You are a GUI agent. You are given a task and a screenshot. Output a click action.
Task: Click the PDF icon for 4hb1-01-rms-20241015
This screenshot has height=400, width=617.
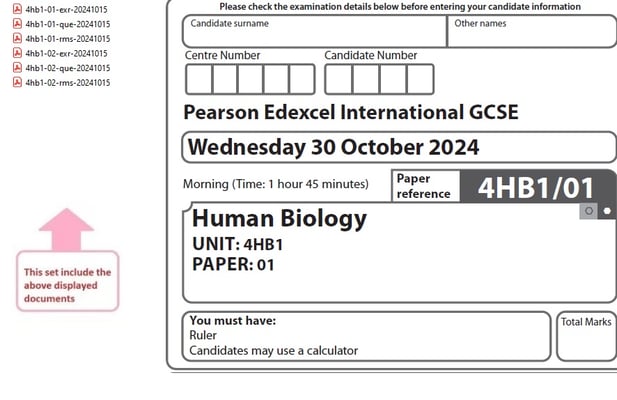point(17,39)
